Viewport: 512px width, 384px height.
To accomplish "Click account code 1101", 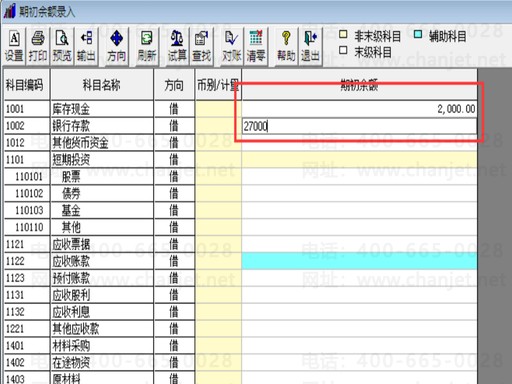I will pos(15,160).
